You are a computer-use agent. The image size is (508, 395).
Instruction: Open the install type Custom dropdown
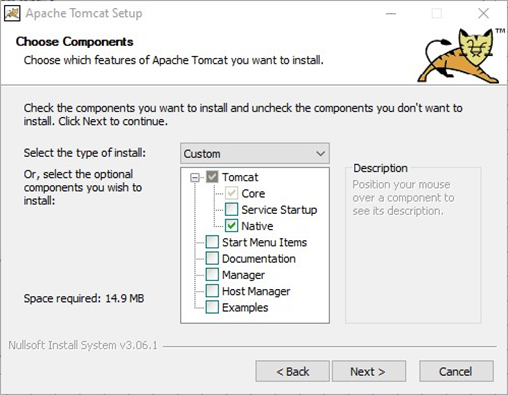[255, 153]
